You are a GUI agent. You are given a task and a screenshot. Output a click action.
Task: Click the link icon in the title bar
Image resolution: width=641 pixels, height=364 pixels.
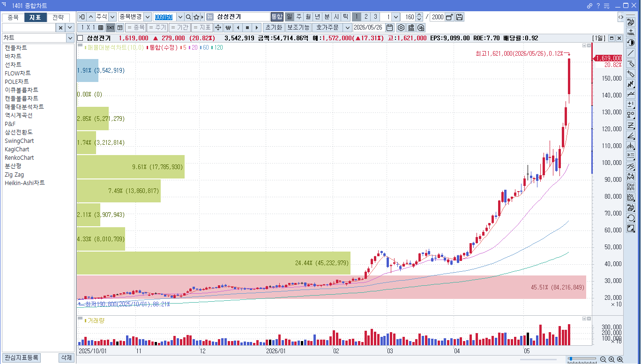tap(590, 6)
